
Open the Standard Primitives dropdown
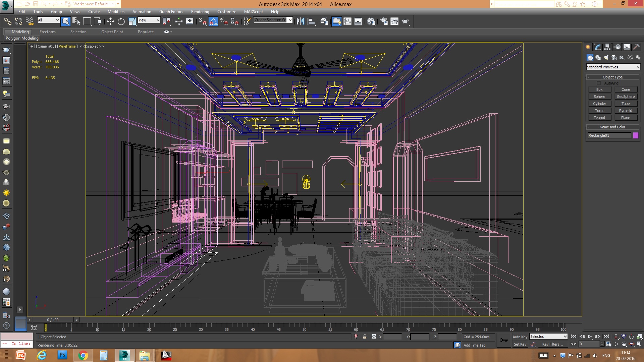[x=613, y=67]
